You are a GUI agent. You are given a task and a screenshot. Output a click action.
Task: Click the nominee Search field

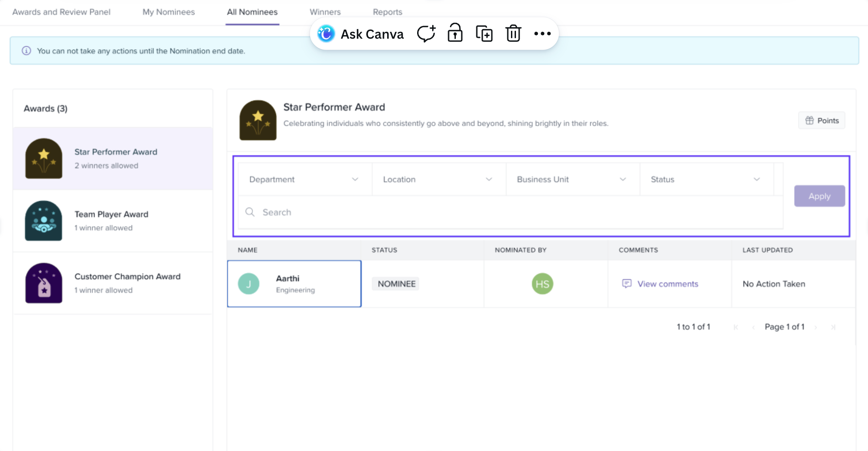click(510, 212)
